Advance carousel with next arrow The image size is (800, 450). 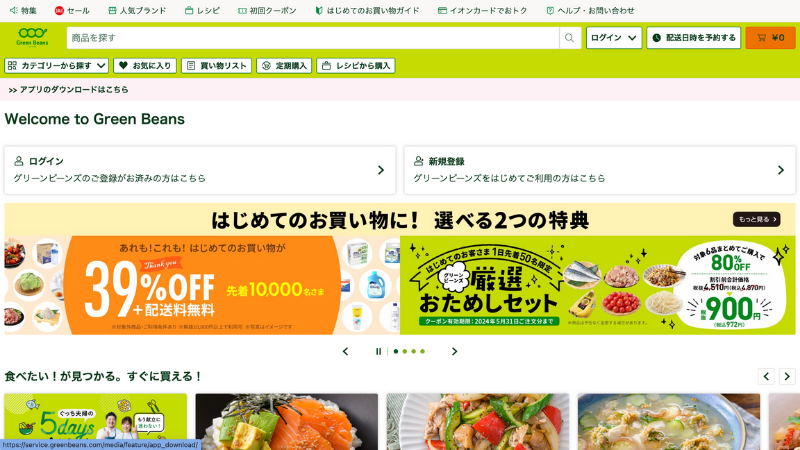coord(455,352)
